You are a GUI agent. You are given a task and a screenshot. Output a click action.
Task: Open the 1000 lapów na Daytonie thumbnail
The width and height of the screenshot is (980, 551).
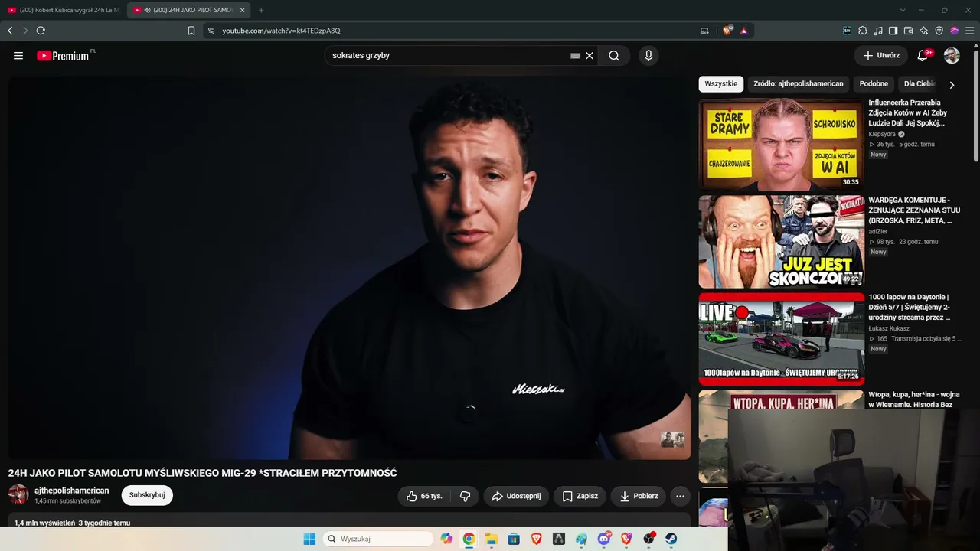pyautogui.click(x=781, y=339)
